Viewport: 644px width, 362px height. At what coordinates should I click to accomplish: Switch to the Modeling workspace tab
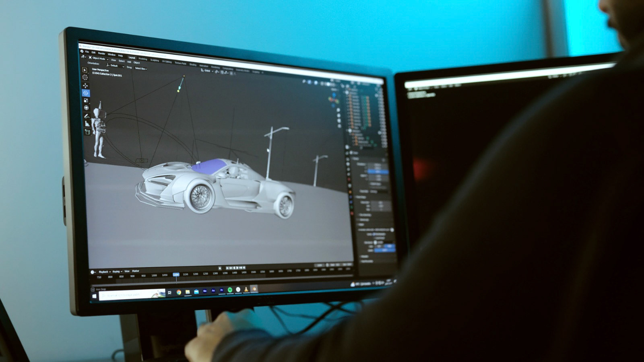coord(143,59)
